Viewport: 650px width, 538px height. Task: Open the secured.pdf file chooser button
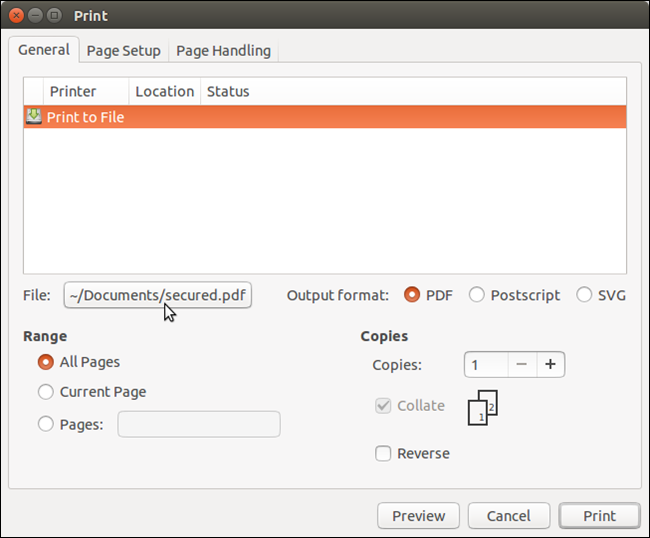pyautogui.click(x=158, y=295)
